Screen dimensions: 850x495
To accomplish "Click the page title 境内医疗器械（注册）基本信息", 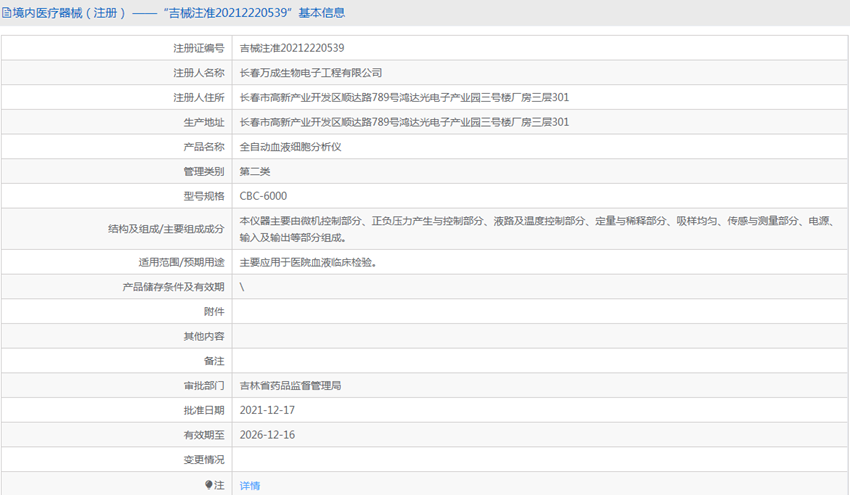I will coord(180,13).
